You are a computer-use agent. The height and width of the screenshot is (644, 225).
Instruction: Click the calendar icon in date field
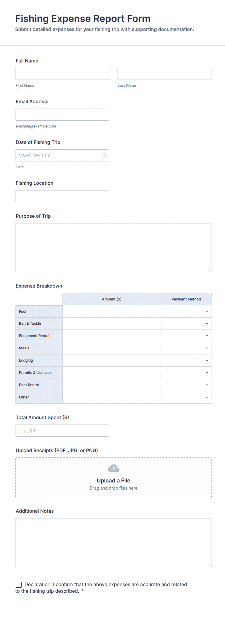[x=103, y=155]
